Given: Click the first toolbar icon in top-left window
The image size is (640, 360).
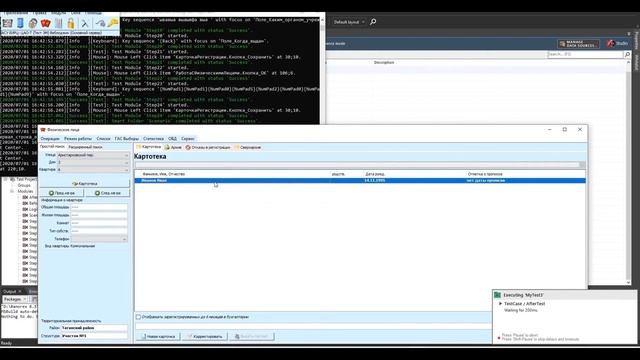Looking at the screenshot, I should 8,23.
